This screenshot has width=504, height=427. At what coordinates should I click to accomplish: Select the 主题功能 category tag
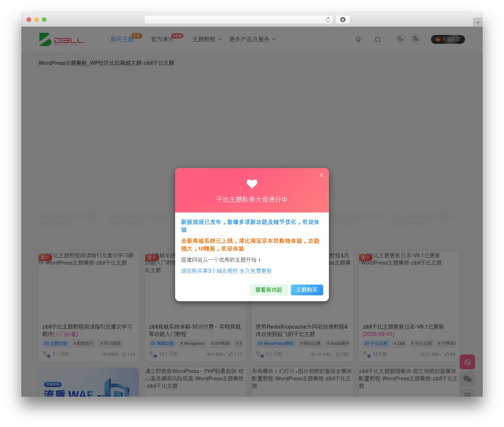pyautogui.click(x=56, y=343)
